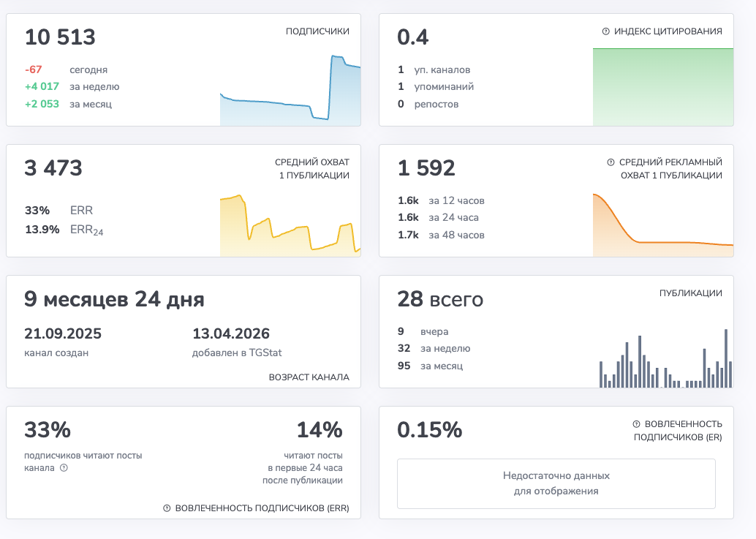Image resolution: width=756 pixels, height=539 pixels.
Task: Click the 'уп. каналов' row
Action: (434, 69)
